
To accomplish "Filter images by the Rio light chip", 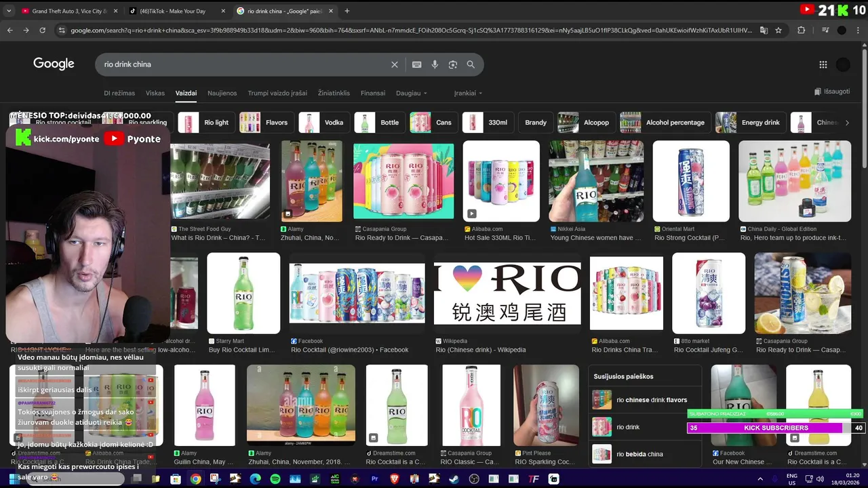I will click(207, 123).
